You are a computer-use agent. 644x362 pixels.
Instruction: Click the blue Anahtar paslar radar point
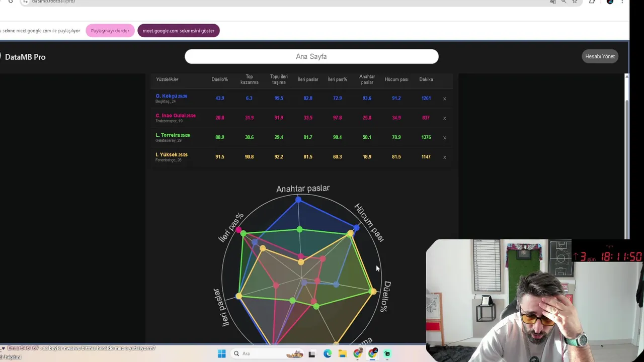point(298,200)
